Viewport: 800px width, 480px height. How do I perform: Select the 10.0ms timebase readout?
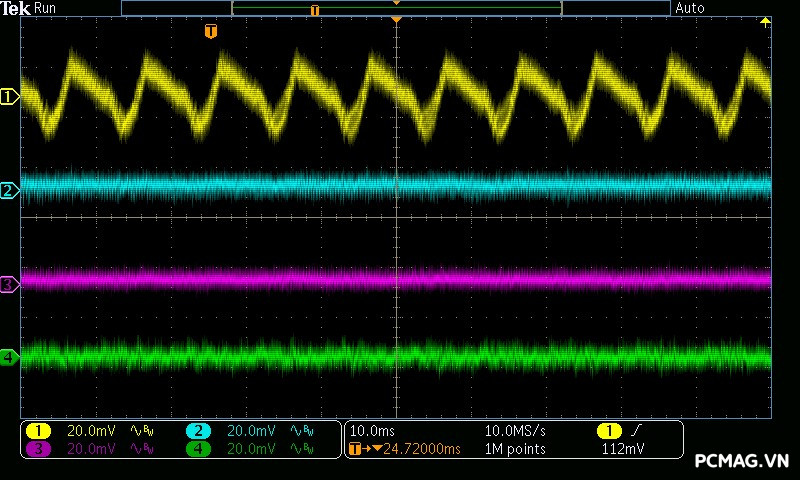(x=371, y=431)
